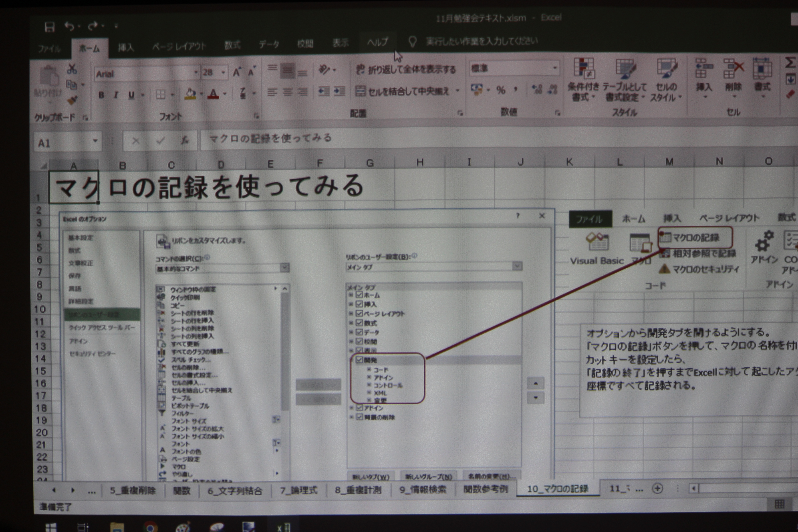The image size is (798, 532).
Task: Toggle Bold formatting
Action: click(101, 95)
